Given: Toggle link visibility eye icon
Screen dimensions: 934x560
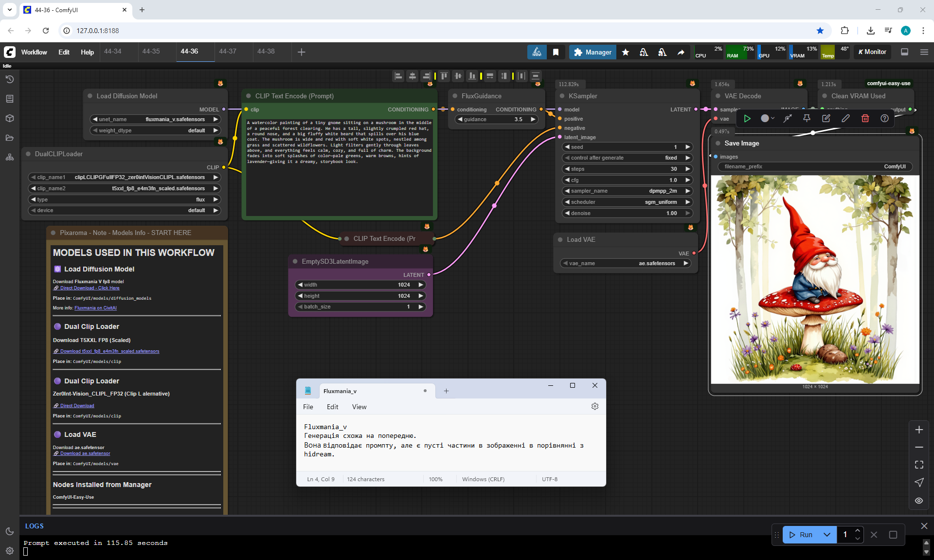Looking at the screenshot, I should 919,500.
